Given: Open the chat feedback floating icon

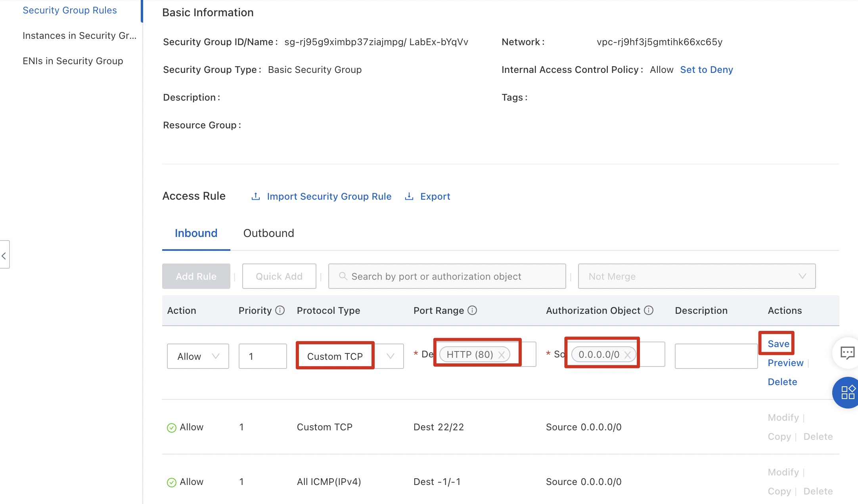Looking at the screenshot, I should coord(847,353).
